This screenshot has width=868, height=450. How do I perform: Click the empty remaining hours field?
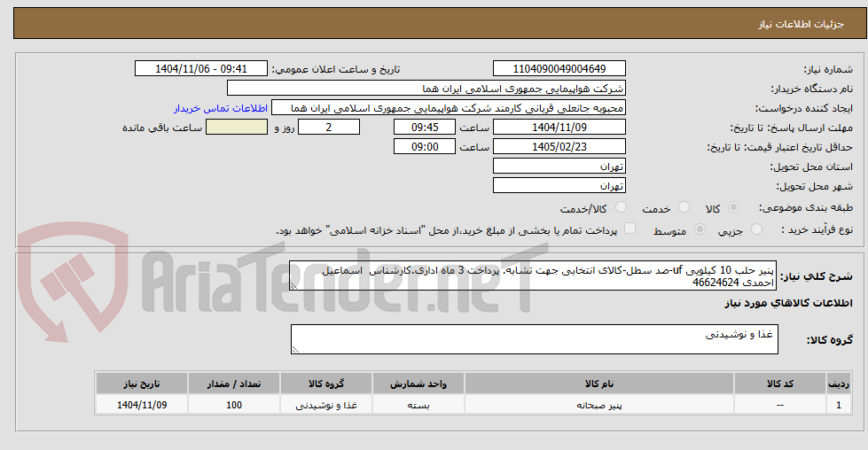[237, 128]
